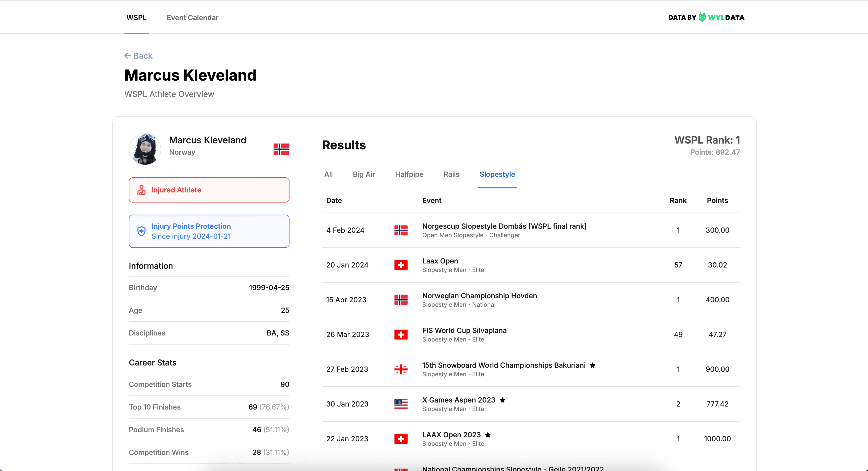Click the Rank column header
Screen dimensions: 868x471
(678, 200)
